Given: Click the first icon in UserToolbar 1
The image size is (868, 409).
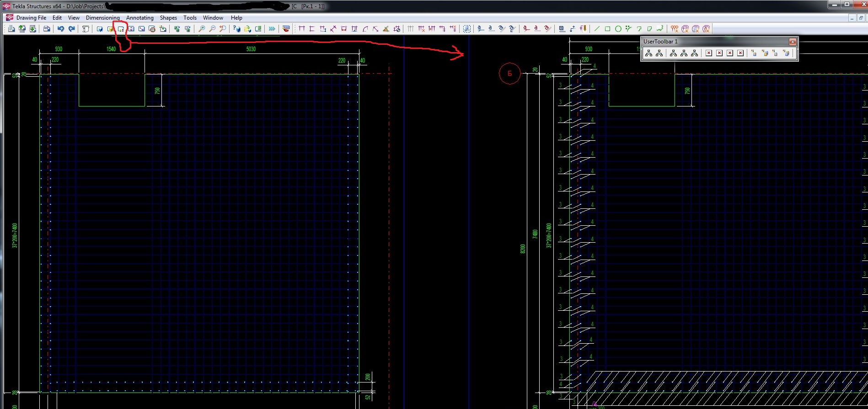Looking at the screenshot, I should [x=648, y=53].
